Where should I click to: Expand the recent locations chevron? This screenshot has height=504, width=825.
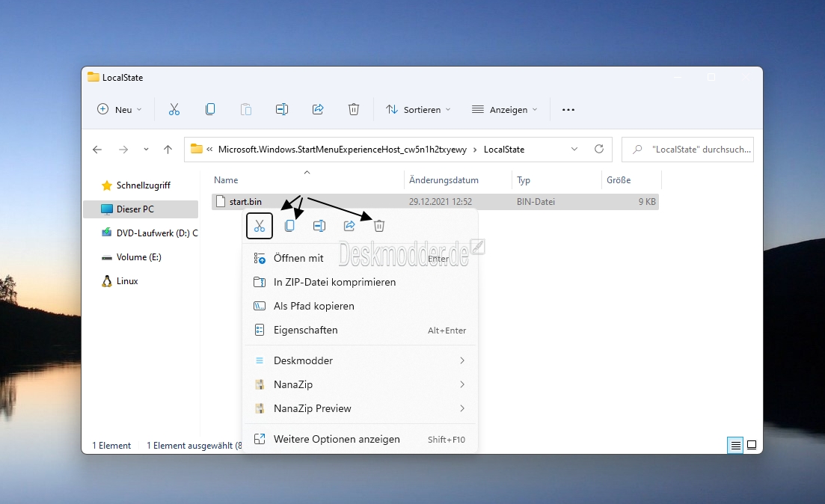click(146, 150)
